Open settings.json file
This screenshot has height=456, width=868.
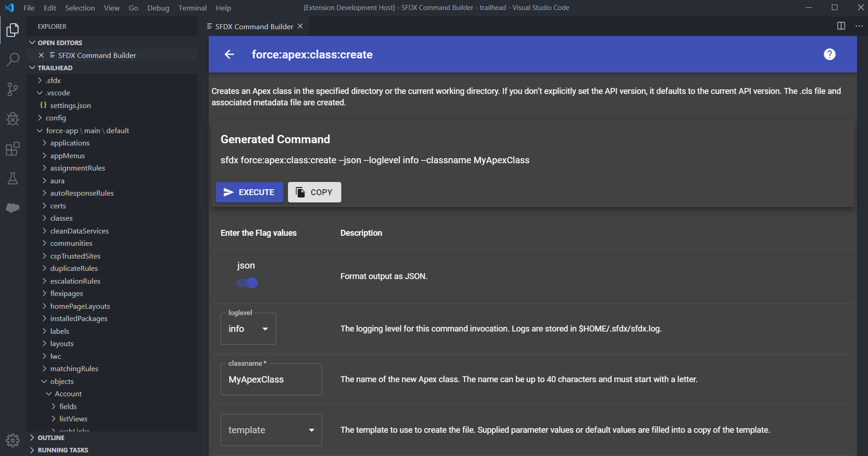point(112,105)
